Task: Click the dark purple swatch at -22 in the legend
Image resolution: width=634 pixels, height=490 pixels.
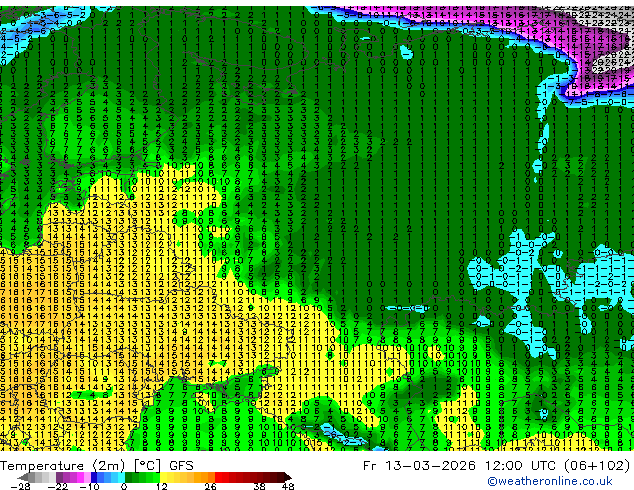Action: (59, 477)
